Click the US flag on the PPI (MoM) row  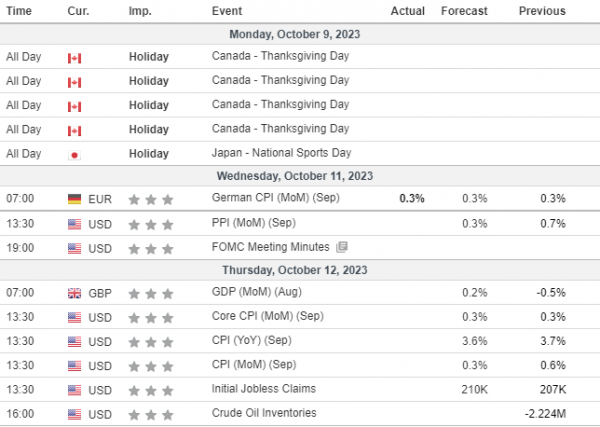(x=74, y=224)
